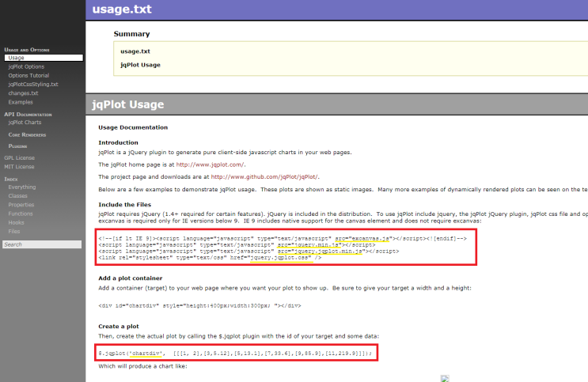Open Options Tutorial in sidebar
This screenshot has height=382, width=588.
click(28, 75)
